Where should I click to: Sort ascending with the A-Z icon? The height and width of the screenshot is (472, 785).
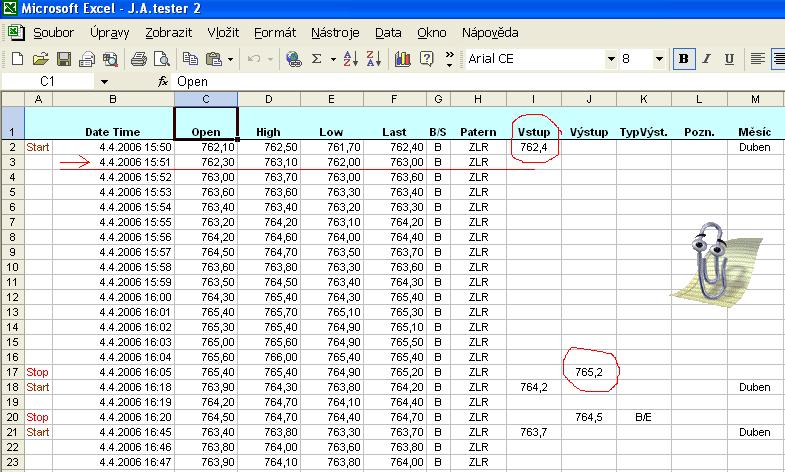(350, 59)
